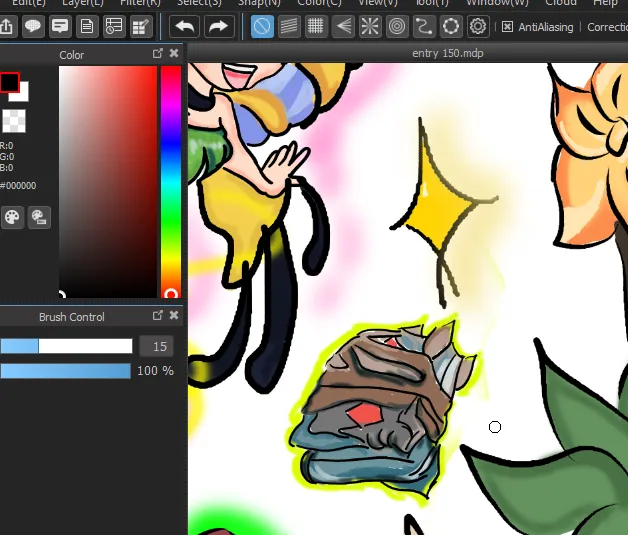This screenshot has width=628, height=535.
Task: Redo the action with right arrow
Action: coord(219,27)
